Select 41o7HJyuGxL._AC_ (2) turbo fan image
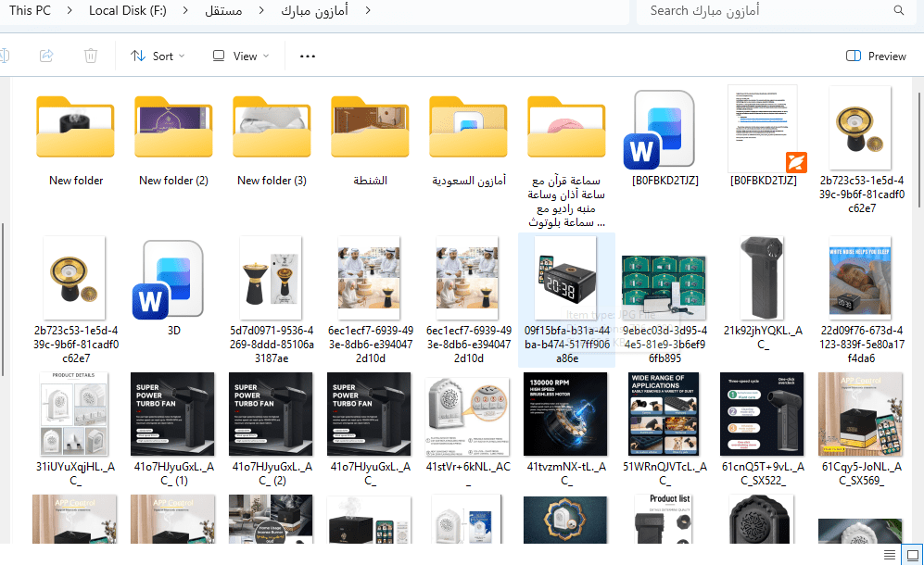 pyautogui.click(x=271, y=414)
